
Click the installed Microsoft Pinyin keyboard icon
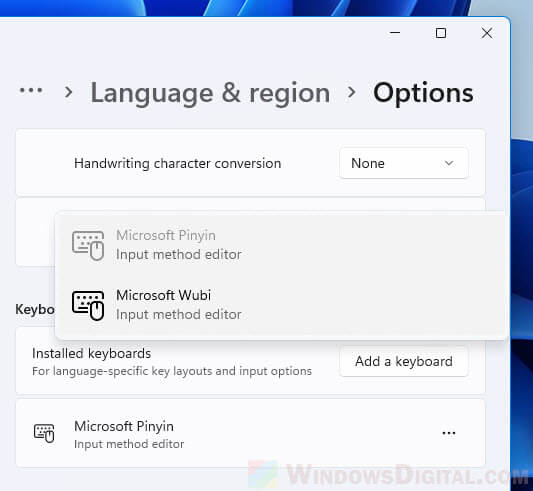[x=44, y=433]
